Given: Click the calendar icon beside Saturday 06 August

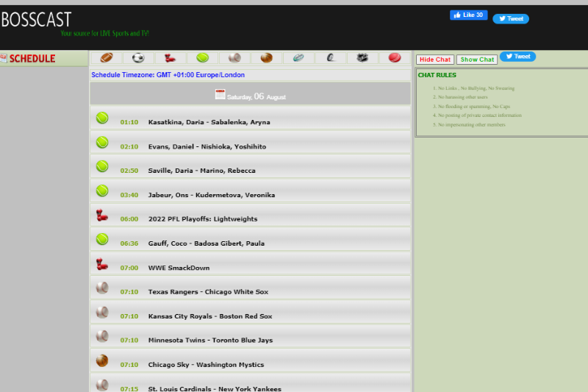Looking at the screenshot, I should point(220,95).
